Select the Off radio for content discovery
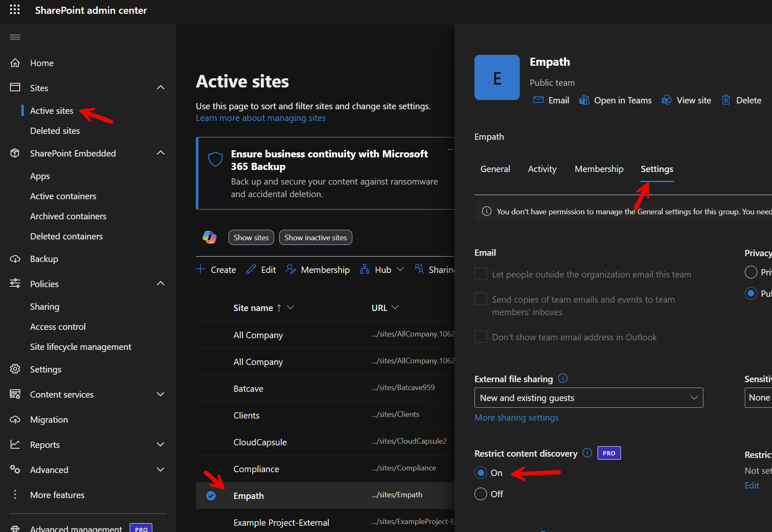The height and width of the screenshot is (532, 772). click(481, 494)
